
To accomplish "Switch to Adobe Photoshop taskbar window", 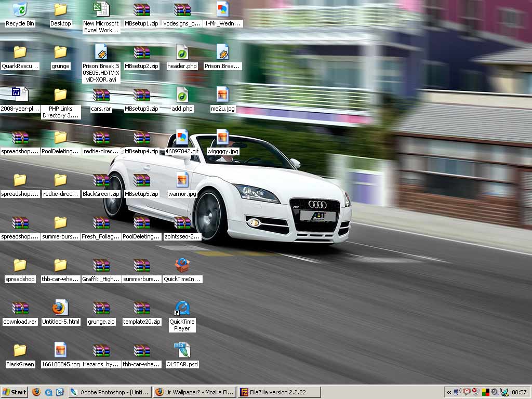I will coord(110,392).
